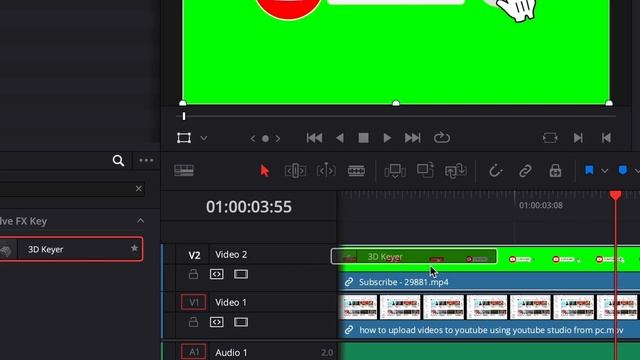This screenshot has width=640, height=360.
Task: Add a blue Flag to clip
Action: [x=589, y=170]
